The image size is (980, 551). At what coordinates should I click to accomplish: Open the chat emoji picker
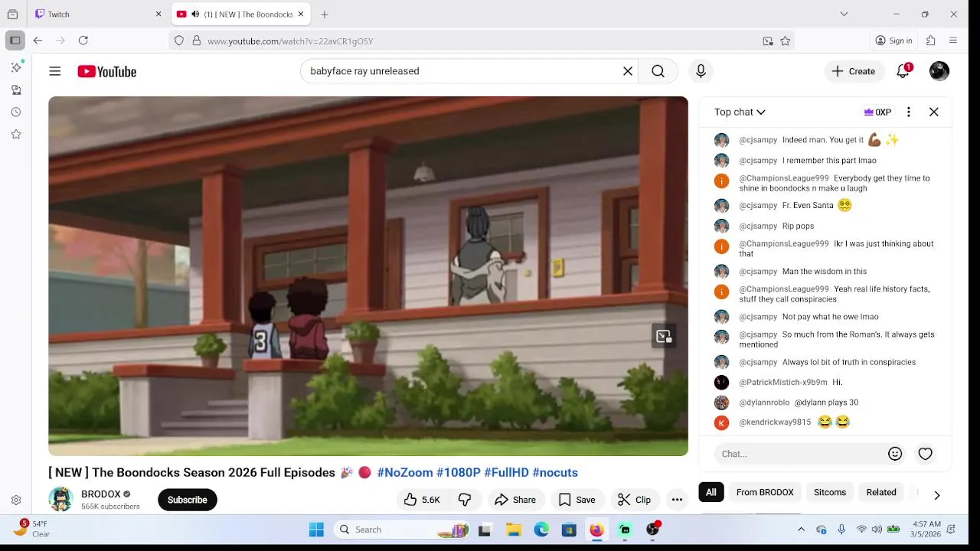(x=895, y=454)
